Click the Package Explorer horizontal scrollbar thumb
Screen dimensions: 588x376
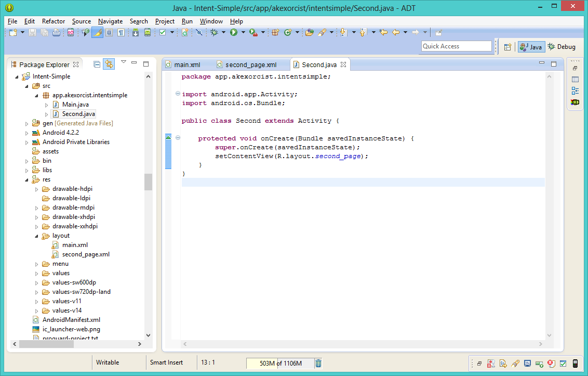click(47, 344)
